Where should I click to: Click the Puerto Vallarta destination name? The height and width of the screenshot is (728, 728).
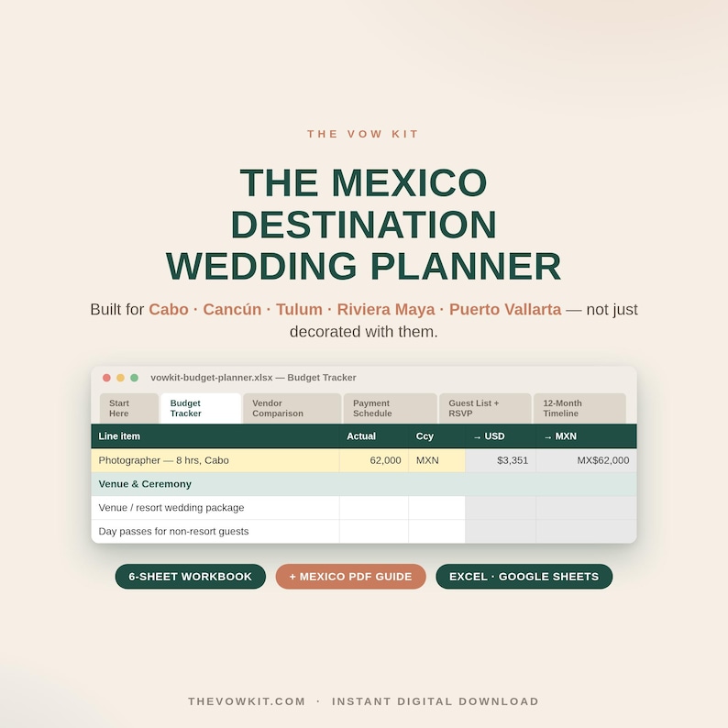pos(505,309)
